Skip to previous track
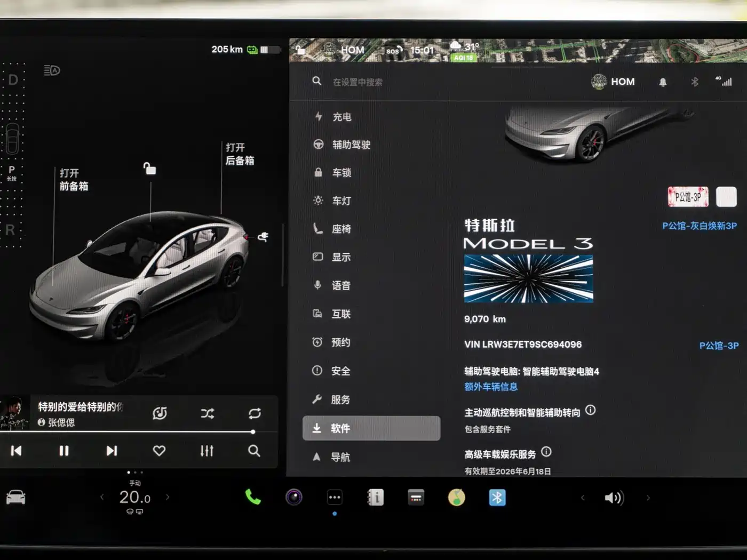The image size is (747, 560). click(x=16, y=451)
